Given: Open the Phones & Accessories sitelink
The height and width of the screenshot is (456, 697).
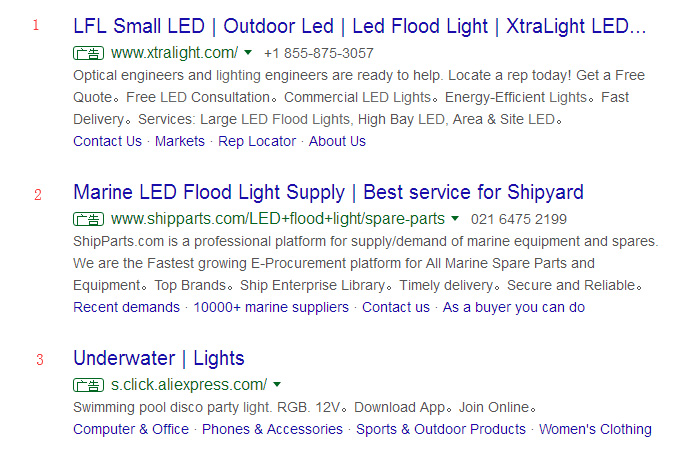Looking at the screenshot, I should coord(272,429).
